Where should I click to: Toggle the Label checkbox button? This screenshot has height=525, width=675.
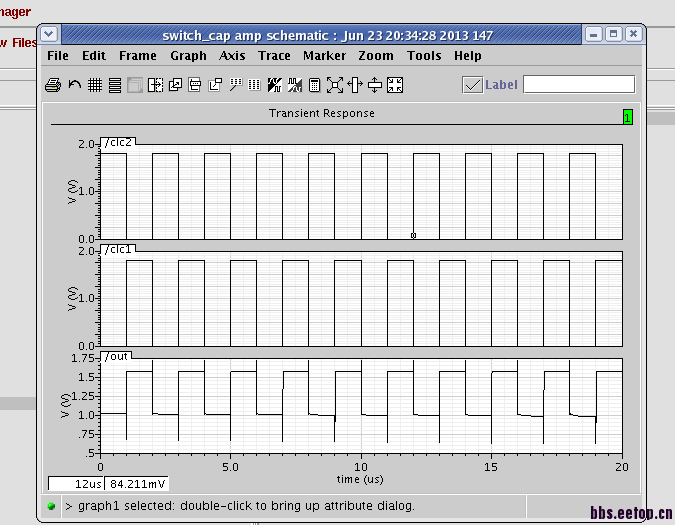pos(473,85)
